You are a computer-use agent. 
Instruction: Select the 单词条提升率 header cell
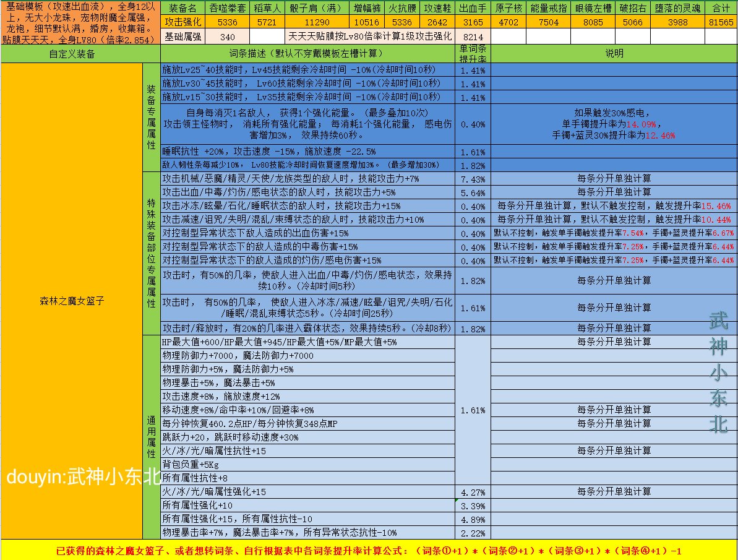(x=473, y=54)
